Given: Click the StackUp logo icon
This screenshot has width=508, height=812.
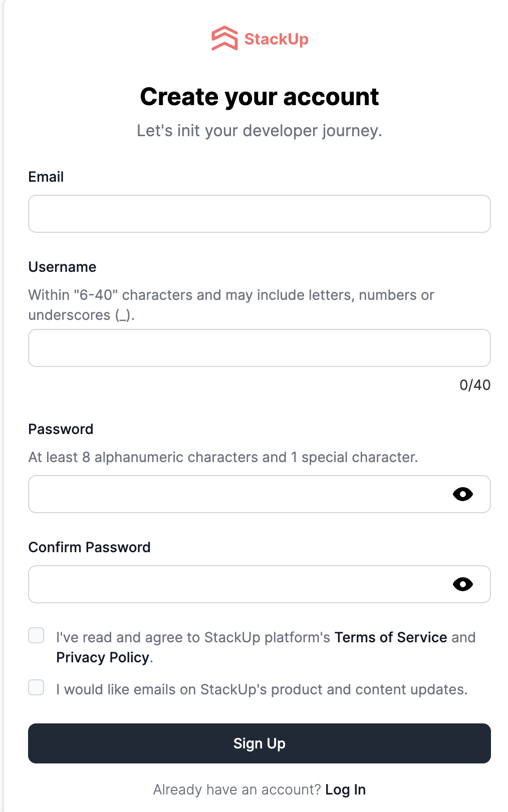Looking at the screenshot, I should [224, 39].
